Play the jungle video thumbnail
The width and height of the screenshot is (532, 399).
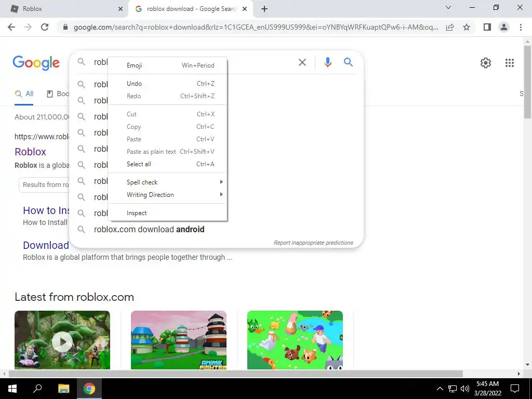pyautogui.click(x=62, y=340)
